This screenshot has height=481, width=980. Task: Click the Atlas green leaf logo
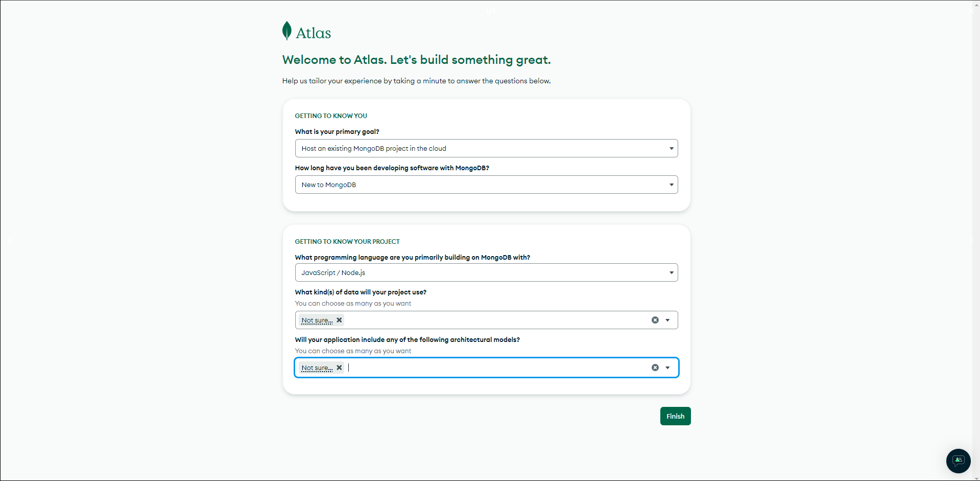coord(287,31)
